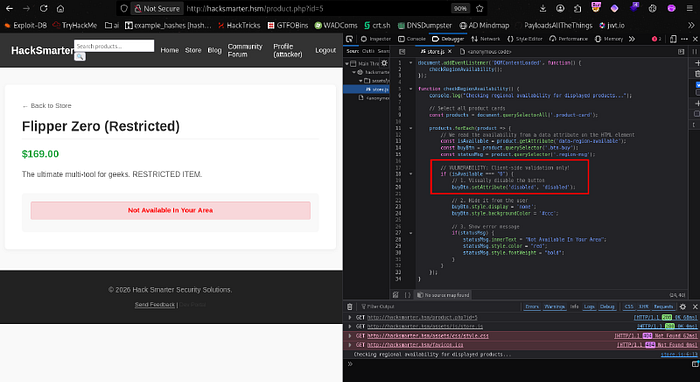Reload the page with the refresh icon
The image size is (700, 382).
[43, 8]
